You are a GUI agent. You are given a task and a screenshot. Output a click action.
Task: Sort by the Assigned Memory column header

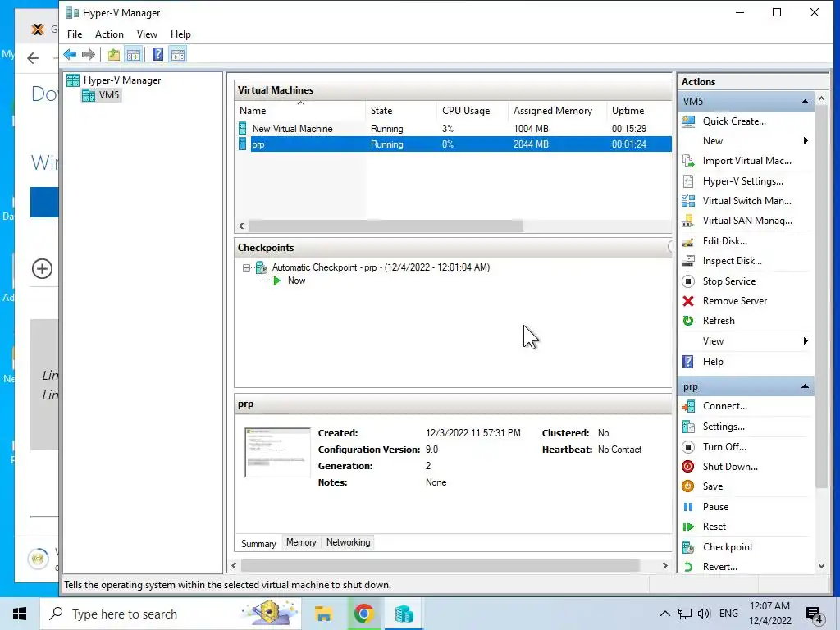pos(557,111)
